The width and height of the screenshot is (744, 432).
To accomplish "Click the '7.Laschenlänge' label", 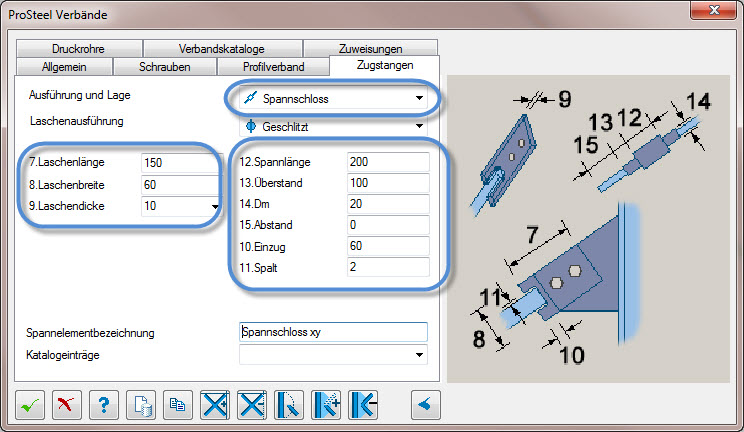I will pyautogui.click(x=66, y=162).
